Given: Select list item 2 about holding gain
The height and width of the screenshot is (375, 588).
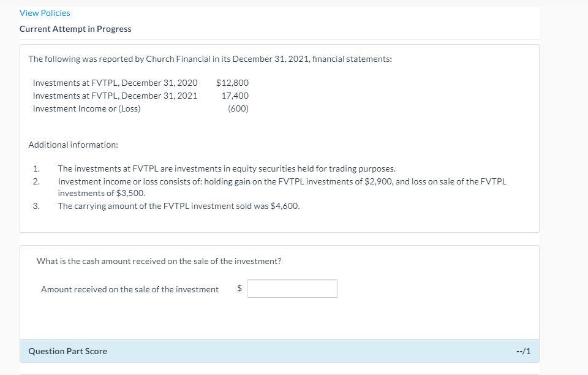Looking at the screenshot, I should [281, 181].
